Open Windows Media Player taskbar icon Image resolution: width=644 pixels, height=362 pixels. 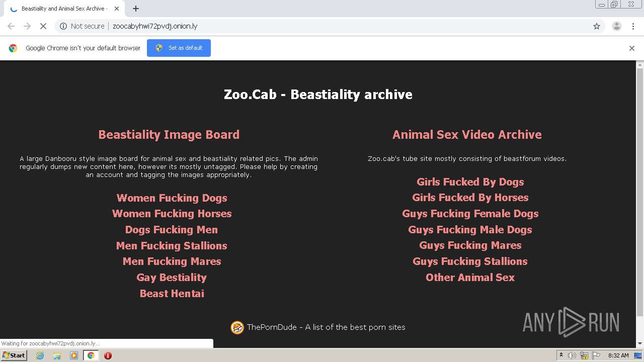74,355
